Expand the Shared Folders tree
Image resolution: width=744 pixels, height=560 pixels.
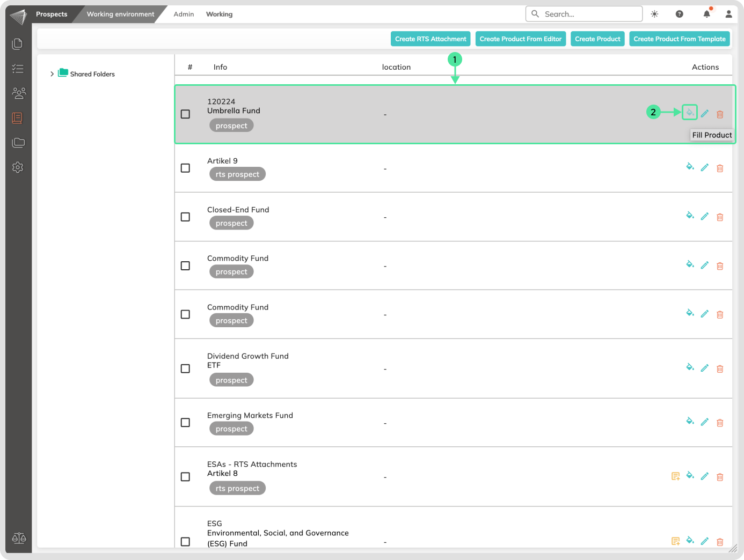pyautogui.click(x=52, y=74)
